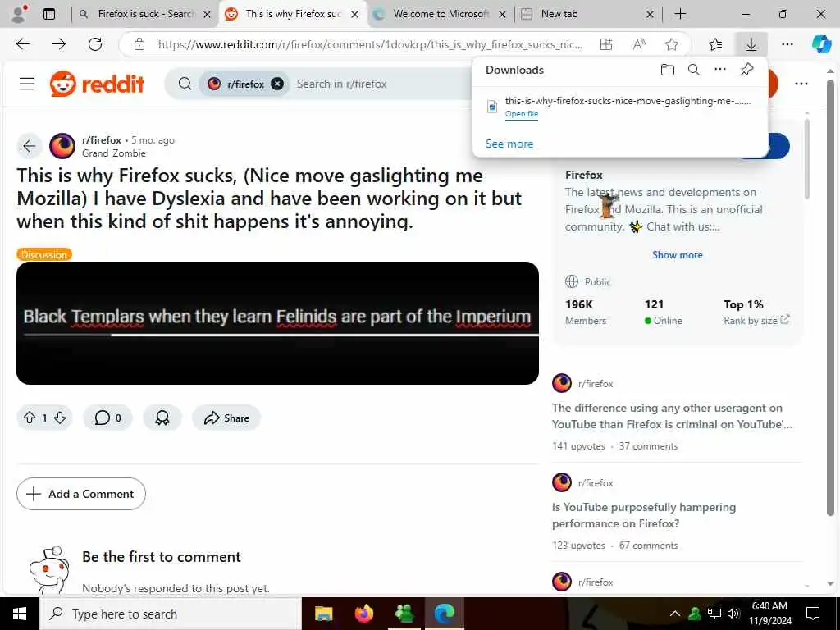The height and width of the screenshot is (630, 840).
Task: Open Grand_Zombie user profile
Action: pos(113,153)
